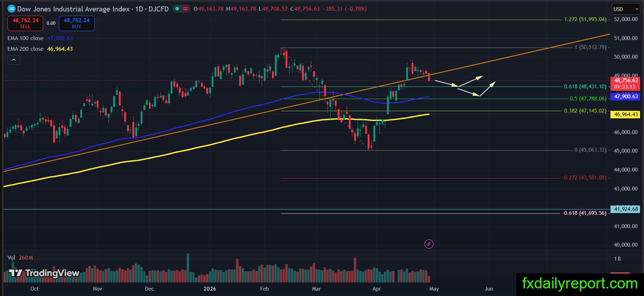Click Feb on the time axis

click(265, 288)
